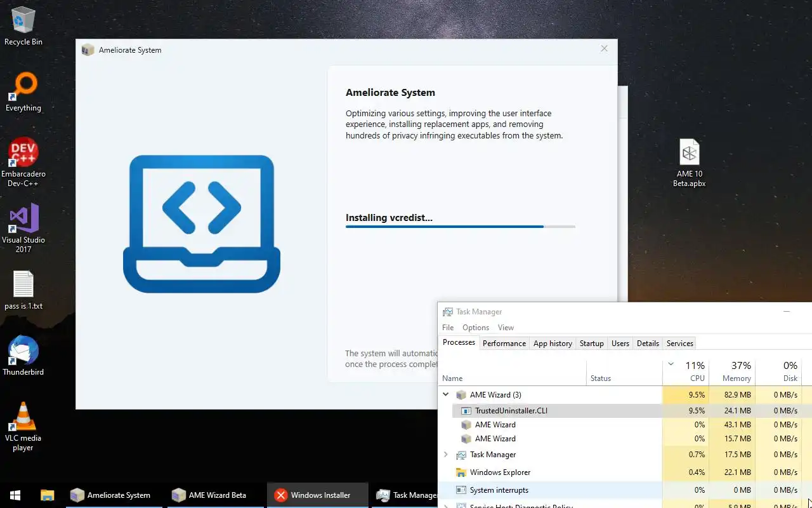Switch to the Services tab
The height and width of the screenshot is (508, 812).
[x=680, y=344]
